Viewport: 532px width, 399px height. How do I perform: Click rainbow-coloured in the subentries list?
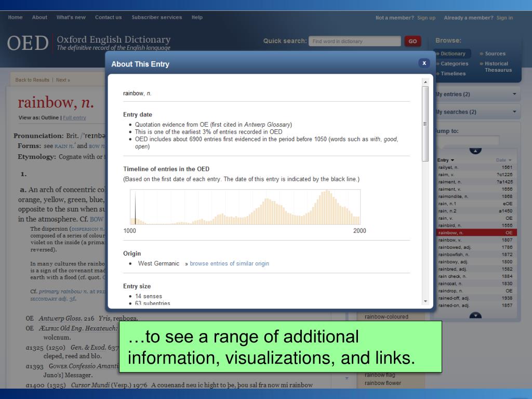(x=386, y=317)
